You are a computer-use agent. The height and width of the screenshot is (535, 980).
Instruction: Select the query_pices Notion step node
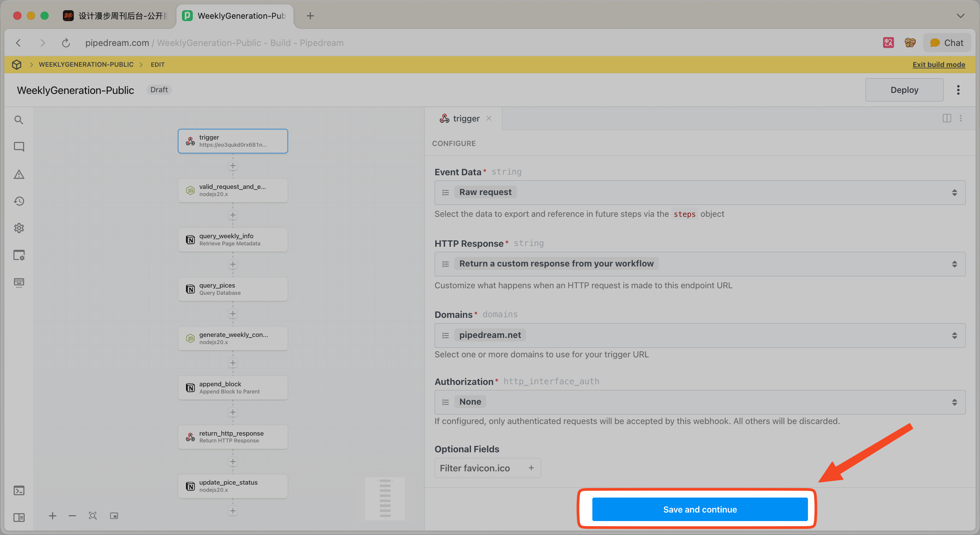pos(233,289)
